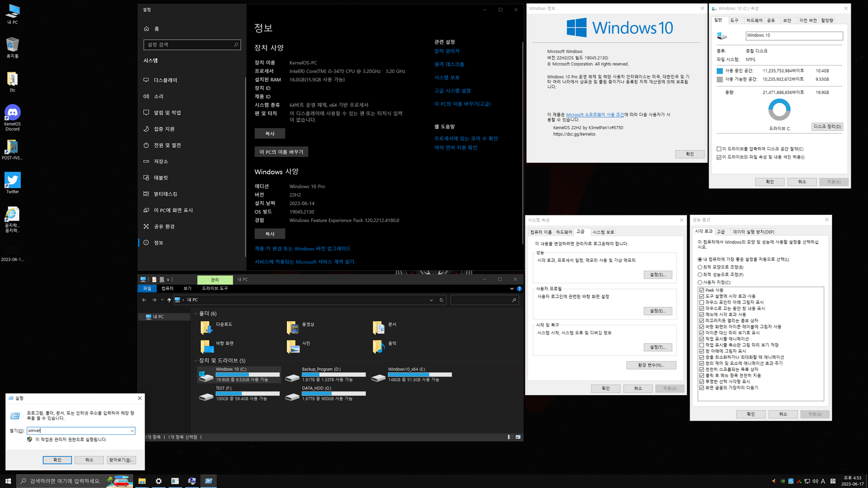Image resolution: width=868 pixels, height=488 pixels.
Task: Click the Explorer up-arrow navigation button
Action: pos(169,300)
